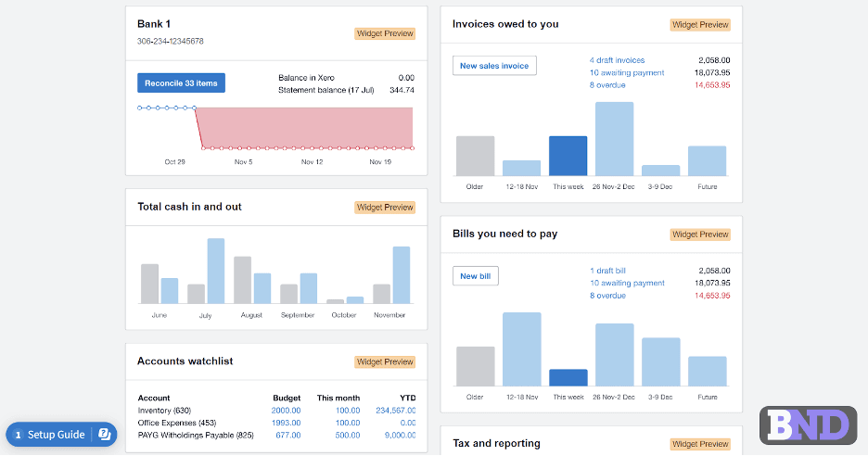Open Bank 1 account title

pos(154,24)
